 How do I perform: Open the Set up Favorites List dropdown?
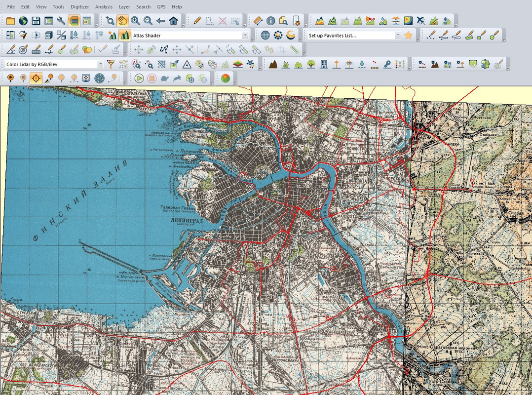pyautogui.click(x=398, y=35)
